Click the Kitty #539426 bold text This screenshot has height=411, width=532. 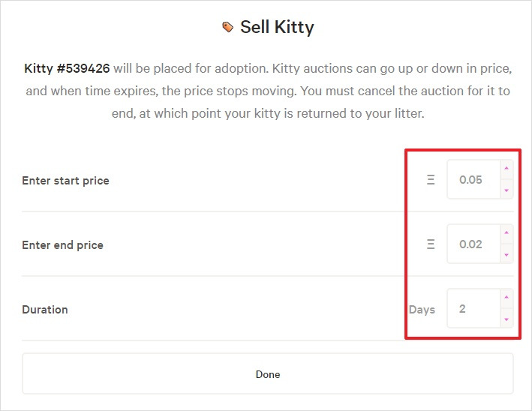click(x=67, y=68)
